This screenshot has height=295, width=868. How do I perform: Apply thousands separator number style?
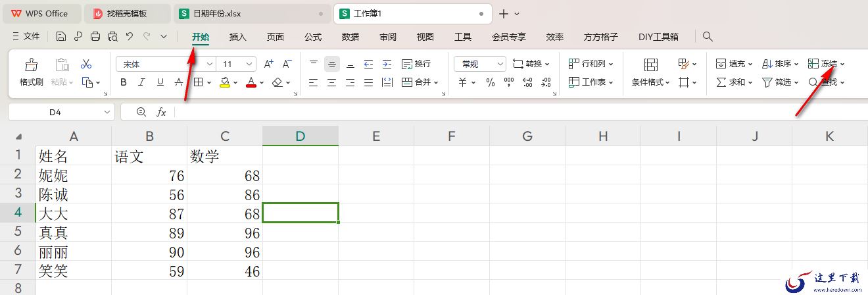[508, 82]
